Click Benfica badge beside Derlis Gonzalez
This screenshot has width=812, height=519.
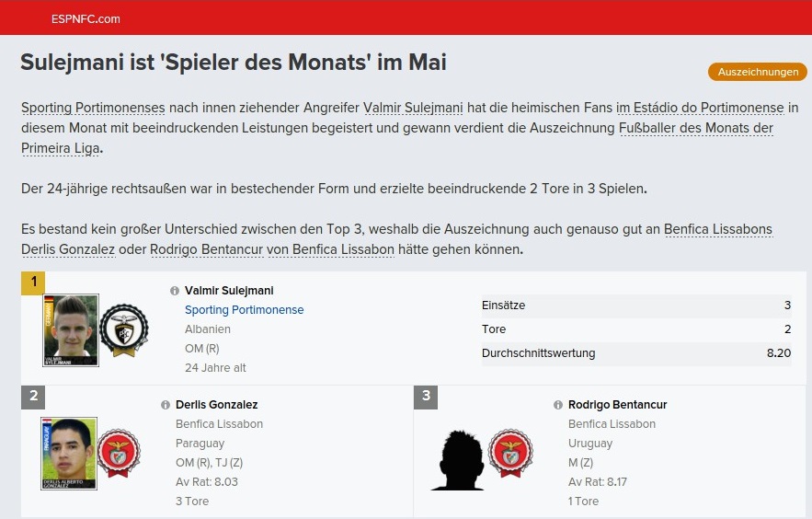click(119, 454)
